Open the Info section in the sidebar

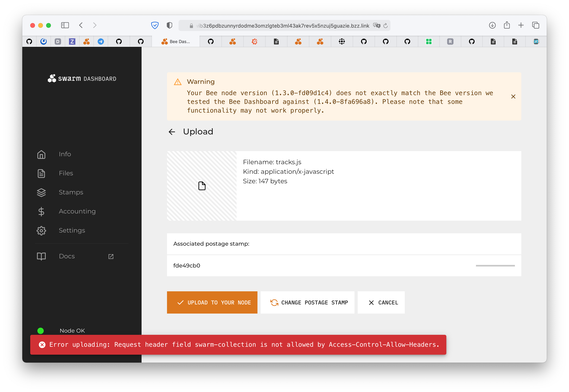65,154
